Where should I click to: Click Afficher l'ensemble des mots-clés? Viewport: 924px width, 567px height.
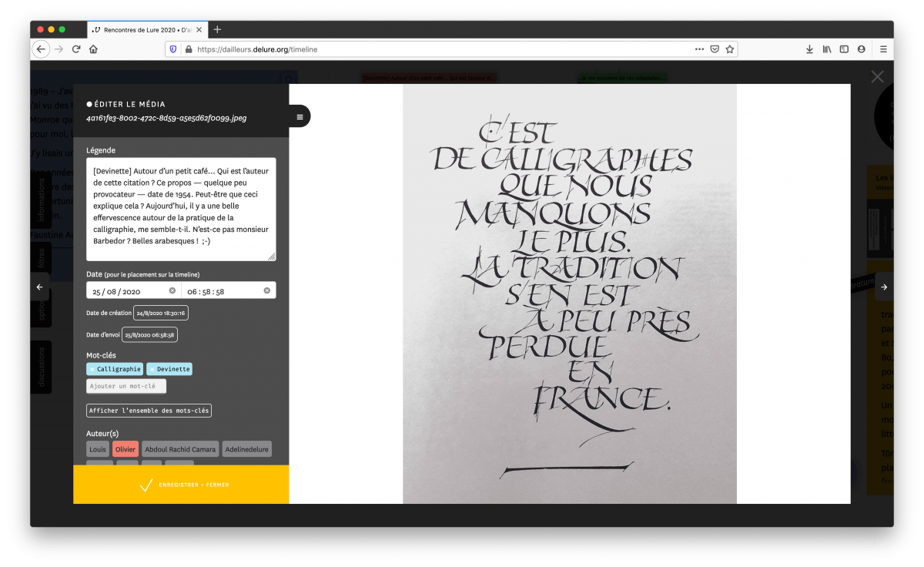coord(149,411)
